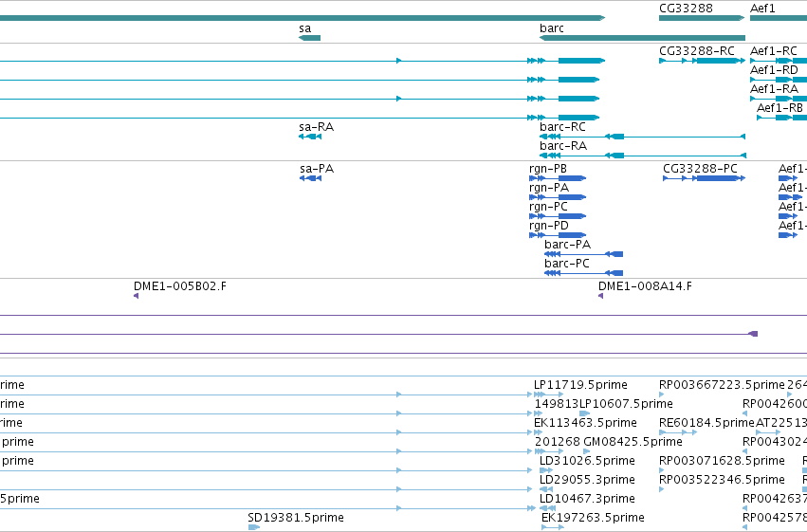Click the barc-RA transcript label
The width and height of the screenshot is (807, 532).
point(562,146)
